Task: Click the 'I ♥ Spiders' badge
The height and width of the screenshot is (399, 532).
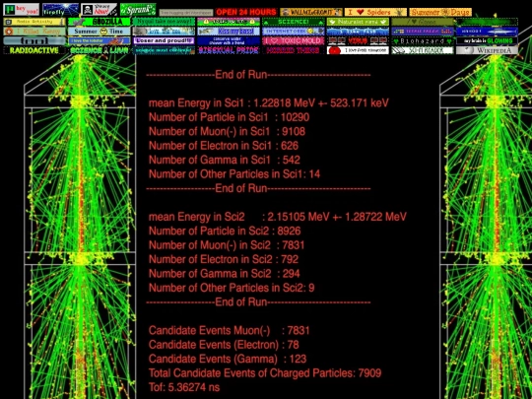Action: [375, 12]
